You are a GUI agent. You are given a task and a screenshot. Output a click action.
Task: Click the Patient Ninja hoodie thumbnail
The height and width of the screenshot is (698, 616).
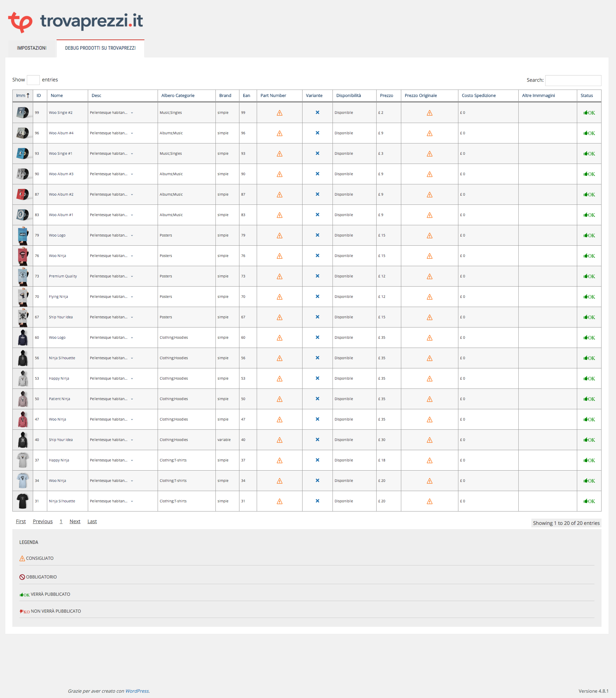point(23,399)
